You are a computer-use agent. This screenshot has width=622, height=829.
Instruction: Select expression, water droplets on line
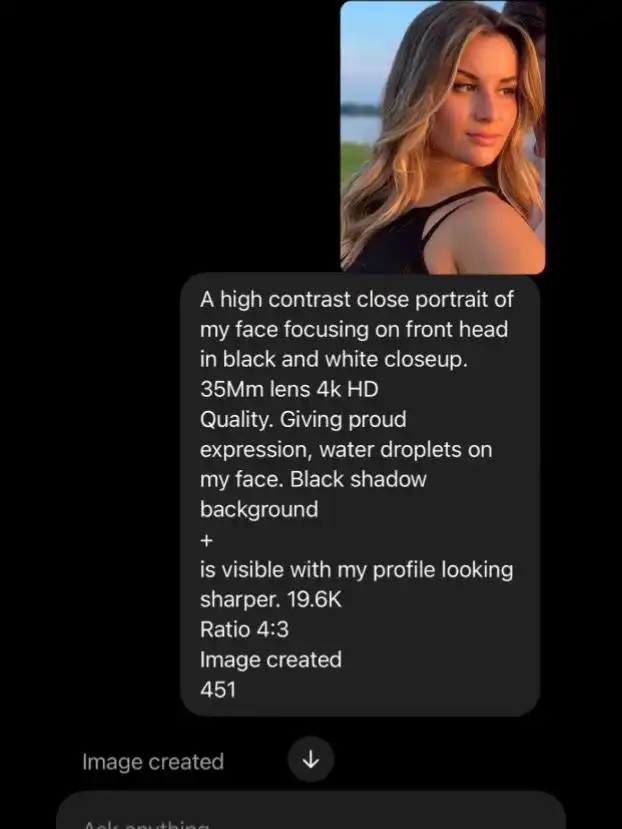pos(346,450)
